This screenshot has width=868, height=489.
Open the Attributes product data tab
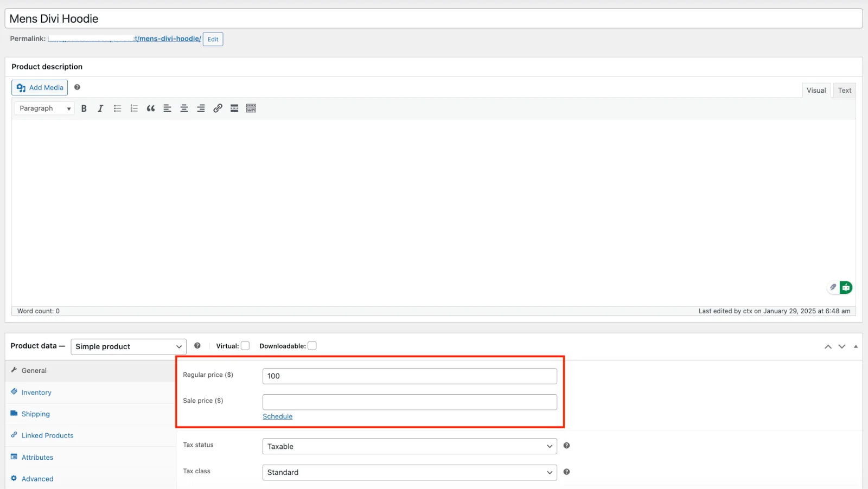[91, 458]
